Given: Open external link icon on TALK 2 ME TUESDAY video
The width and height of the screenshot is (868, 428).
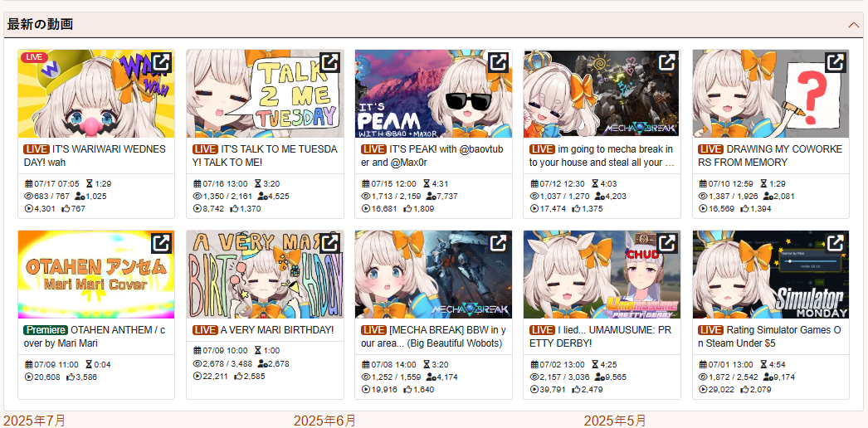Looking at the screenshot, I should pos(330,62).
